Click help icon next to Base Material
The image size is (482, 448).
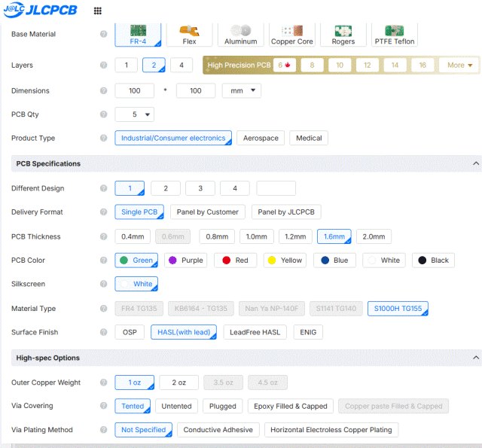point(104,34)
